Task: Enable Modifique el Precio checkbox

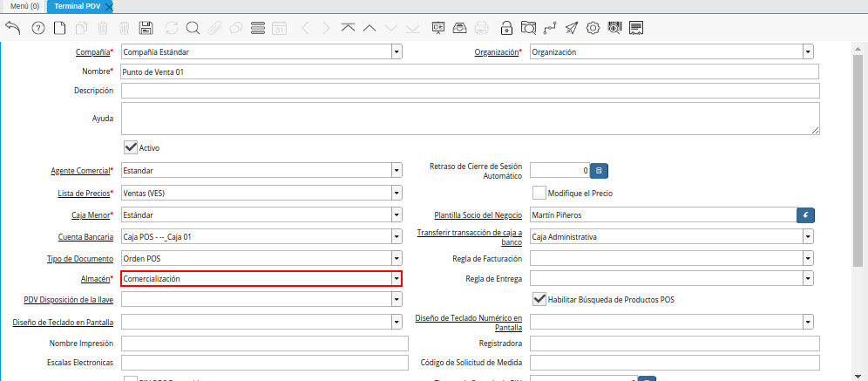Action: [x=539, y=192]
